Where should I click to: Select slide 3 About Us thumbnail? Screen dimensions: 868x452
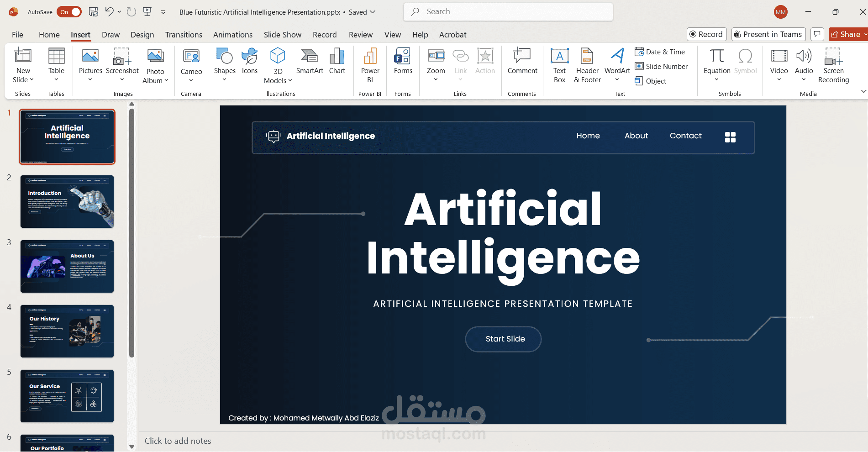point(67,267)
